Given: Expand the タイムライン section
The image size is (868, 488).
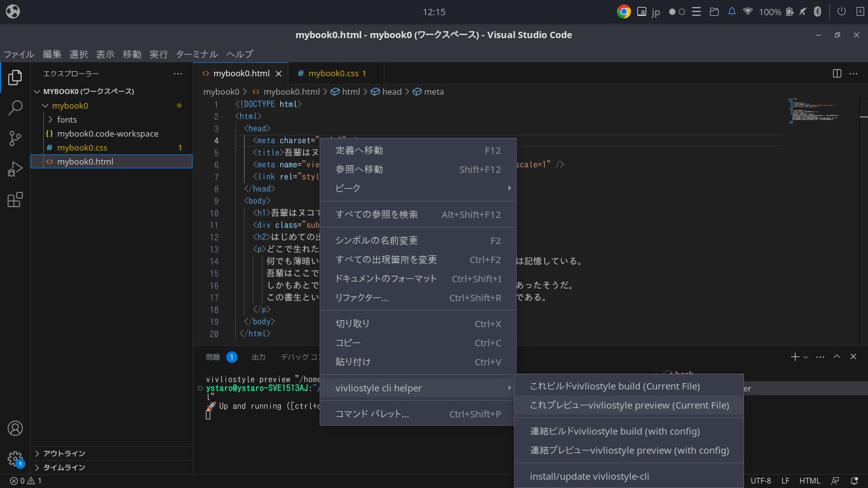Looking at the screenshot, I should click(x=112, y=467).
